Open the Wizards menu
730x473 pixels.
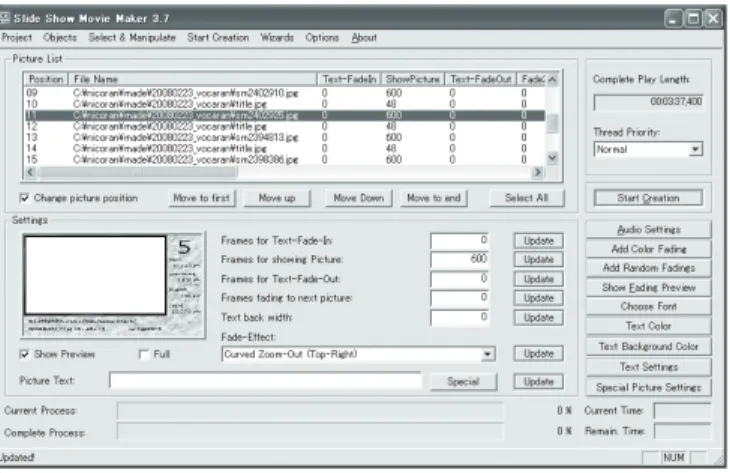click(277, 38)
